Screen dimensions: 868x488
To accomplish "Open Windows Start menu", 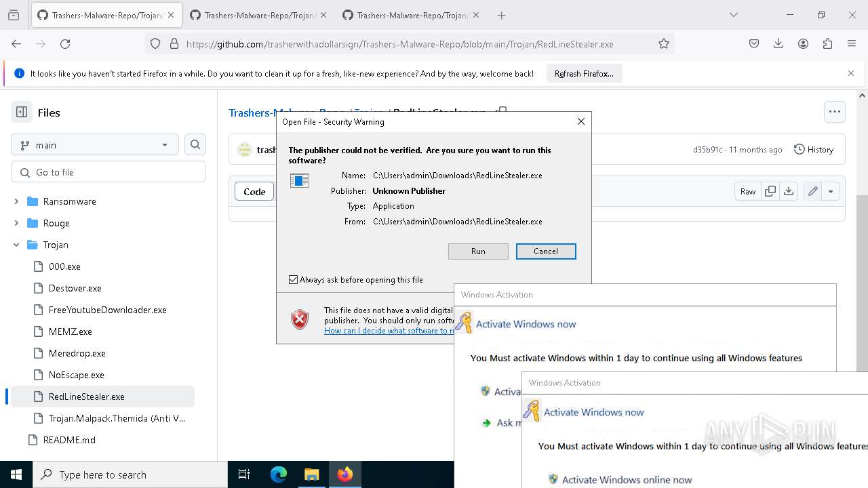I will [16, 474].
